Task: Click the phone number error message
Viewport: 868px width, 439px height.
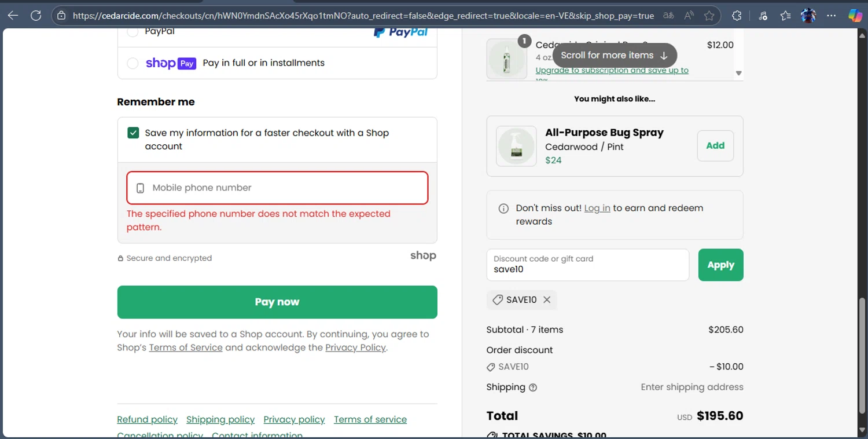Action: pyautogui.click(x=259, y=220)
